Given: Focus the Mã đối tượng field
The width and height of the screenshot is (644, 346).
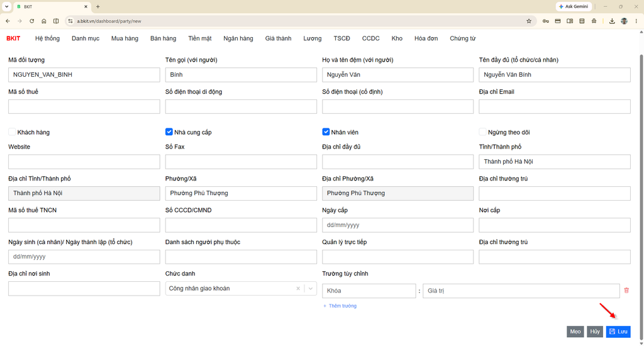Looking at the screenshot, I should click(84, 75).
